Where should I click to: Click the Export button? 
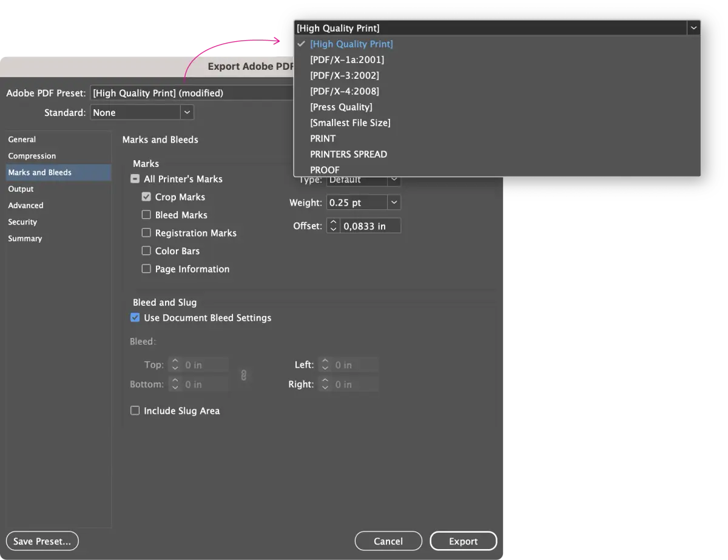click(x=463, y=541)
